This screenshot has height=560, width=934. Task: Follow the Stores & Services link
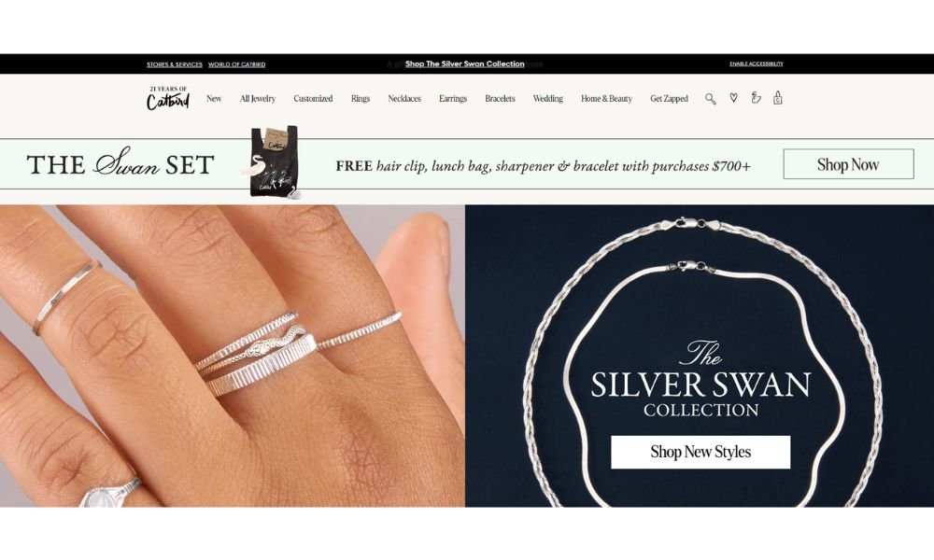point(175,64)
